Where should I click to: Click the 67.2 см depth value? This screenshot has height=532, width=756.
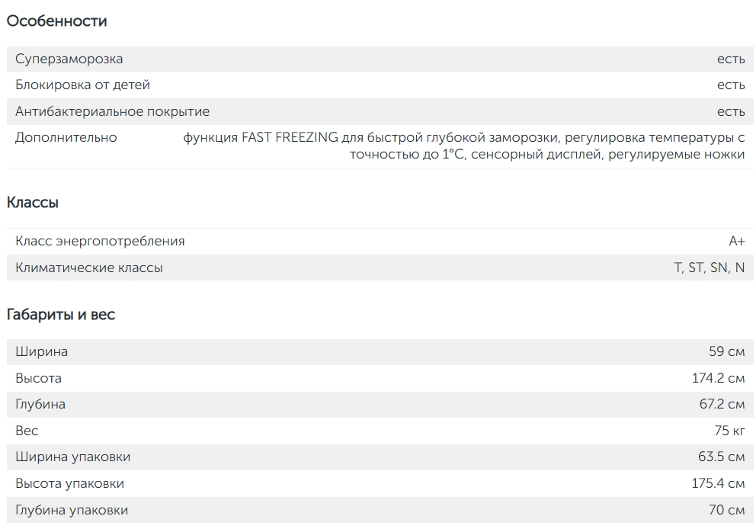722,404
